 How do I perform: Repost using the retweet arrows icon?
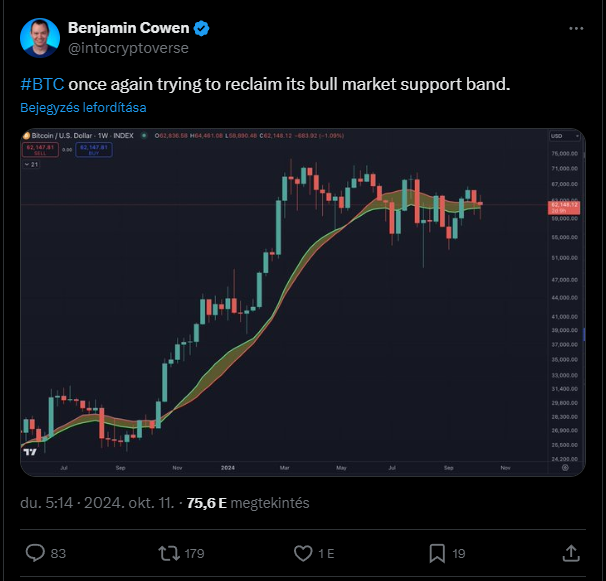pyautogui.click(x=169, y=553)
